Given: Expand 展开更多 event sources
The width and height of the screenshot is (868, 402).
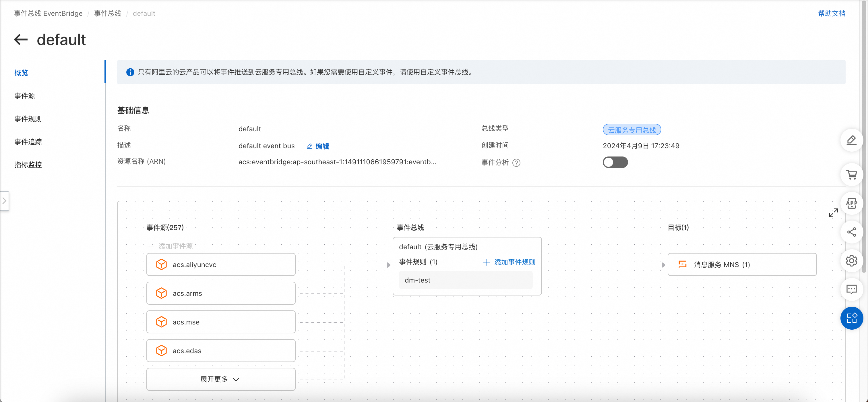Looking at the screenshot, I should pos(221,379).
